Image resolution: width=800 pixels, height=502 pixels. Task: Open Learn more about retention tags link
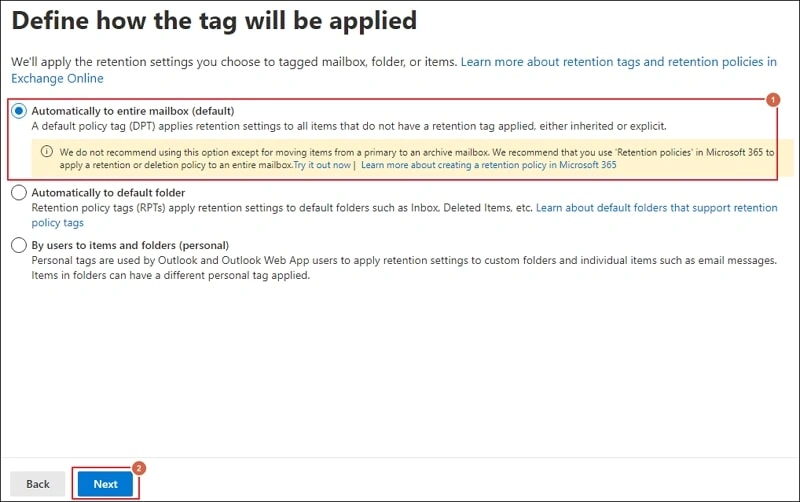click(394, 70)
